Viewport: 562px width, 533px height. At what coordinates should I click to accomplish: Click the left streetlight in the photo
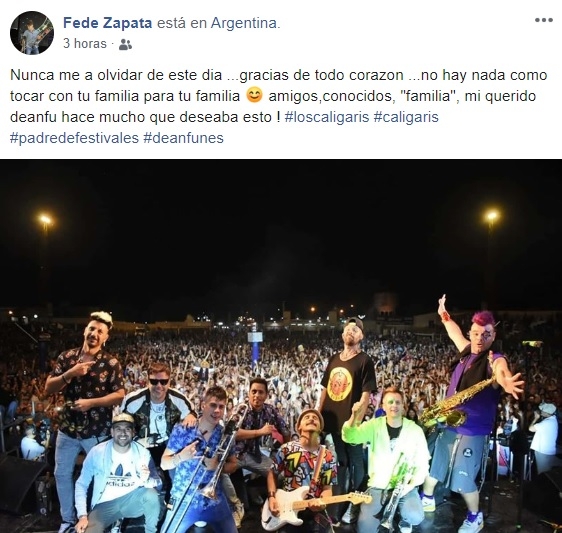tap(45, 219)
